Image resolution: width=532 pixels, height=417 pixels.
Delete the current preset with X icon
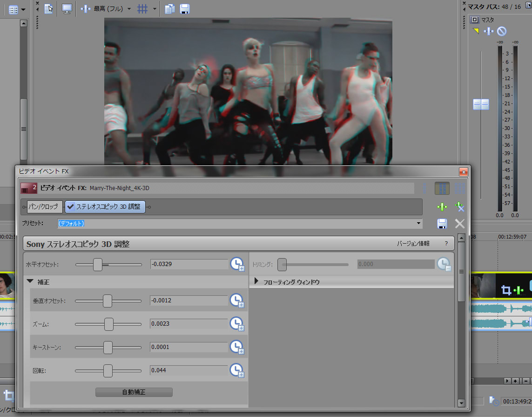point(460,224)
